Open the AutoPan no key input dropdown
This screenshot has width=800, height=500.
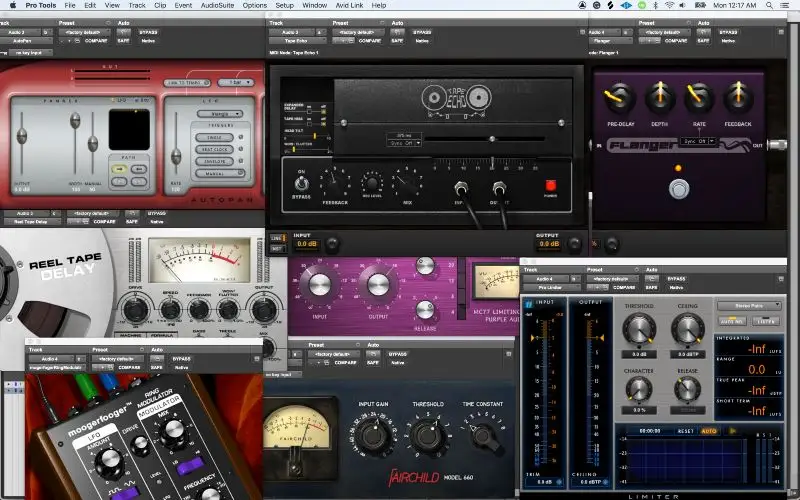29,53
